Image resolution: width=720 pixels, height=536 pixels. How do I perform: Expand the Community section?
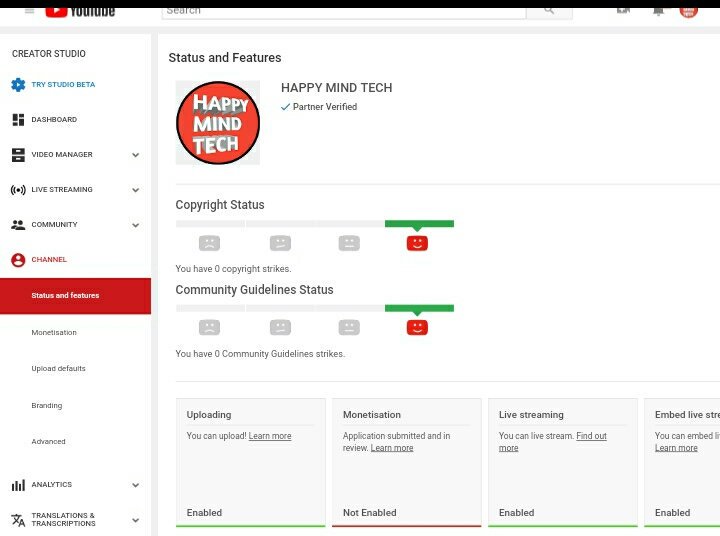point(135,225)
